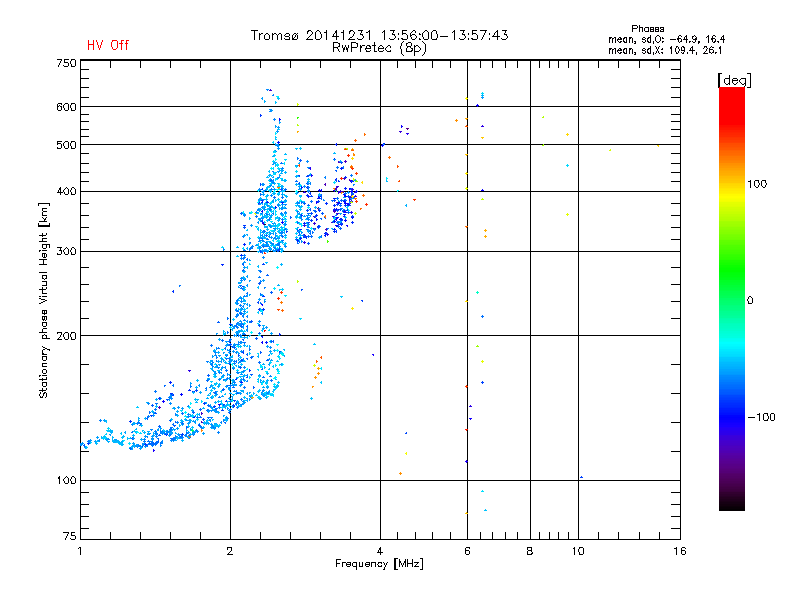Viewport: 800px width, 600px height.
Task: Click the phase colorbar gradient
Action: pos(732,298)
